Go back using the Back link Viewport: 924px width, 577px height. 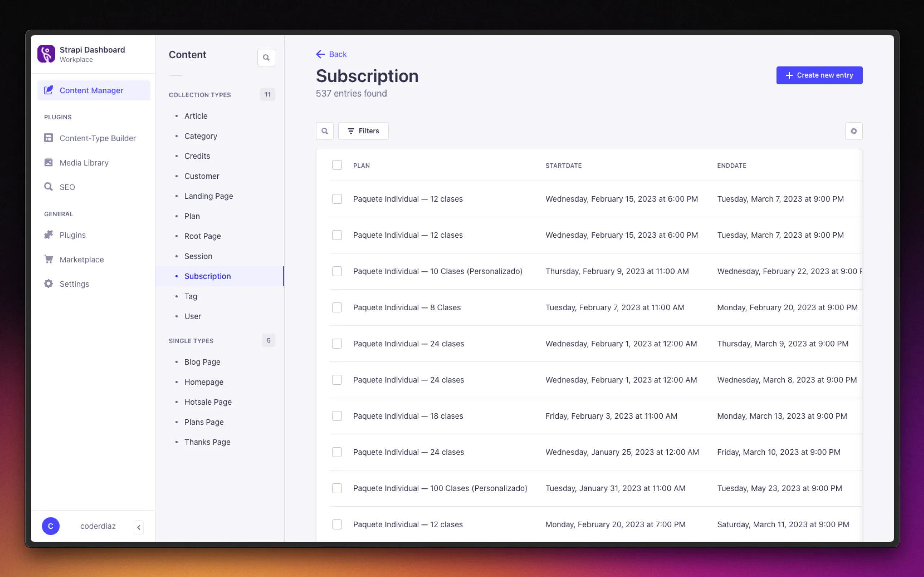coord(331,54)
